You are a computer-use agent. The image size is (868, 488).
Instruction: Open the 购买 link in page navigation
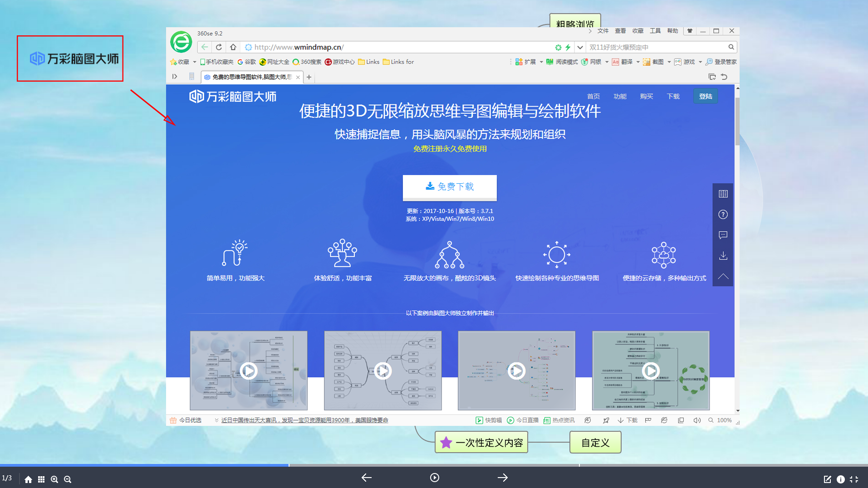[647, 96]
